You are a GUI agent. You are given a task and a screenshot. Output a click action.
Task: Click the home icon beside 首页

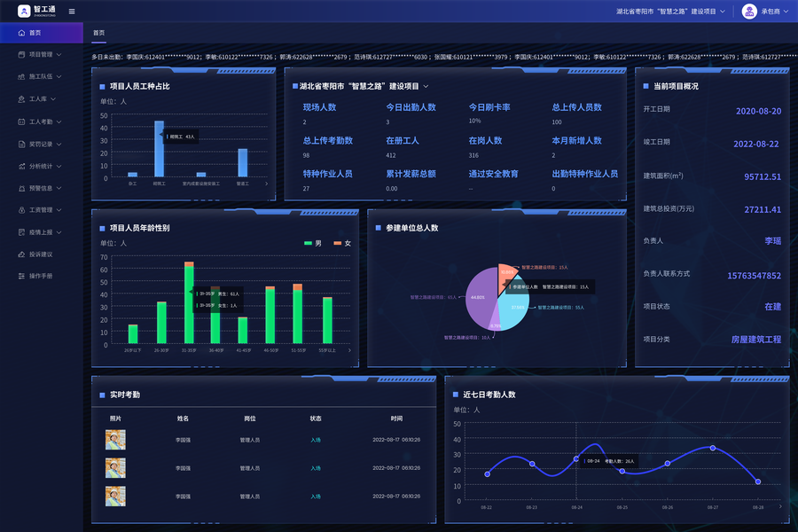point(21,33)
